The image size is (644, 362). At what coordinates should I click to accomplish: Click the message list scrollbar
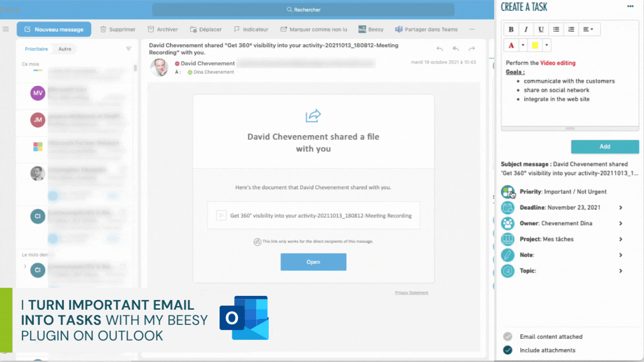(x=136, y=67)
